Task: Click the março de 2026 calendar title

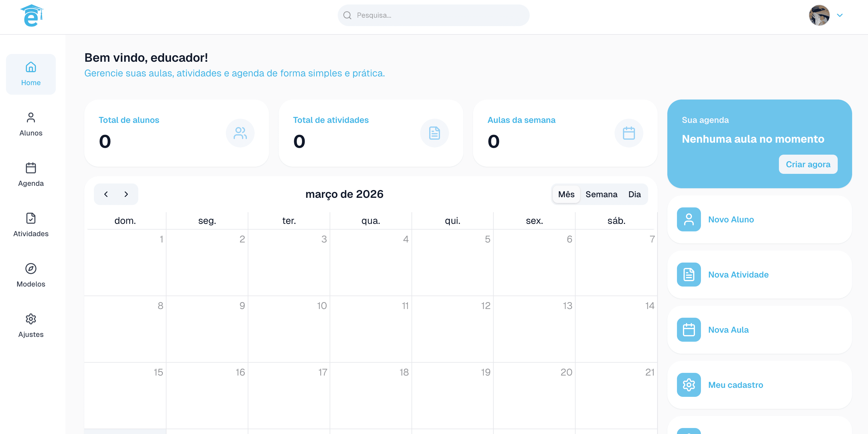Action: click(x=344, y=194)
